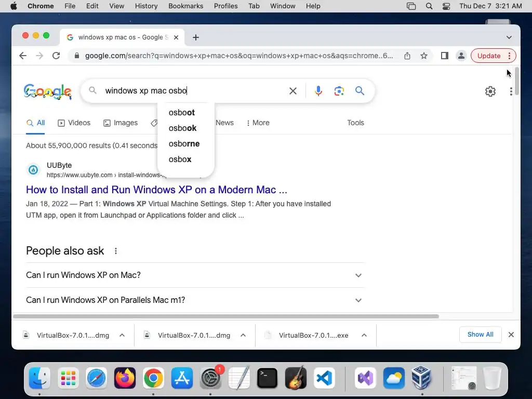Screen dimensions: 532x399
Task: Click the UUByte site favicon
Action: (33, 170)
